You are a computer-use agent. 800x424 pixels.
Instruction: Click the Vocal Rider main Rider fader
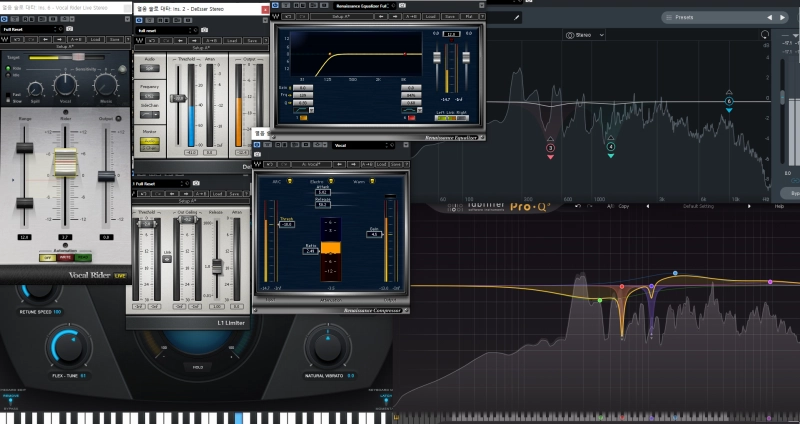click(x=65, y=162)
